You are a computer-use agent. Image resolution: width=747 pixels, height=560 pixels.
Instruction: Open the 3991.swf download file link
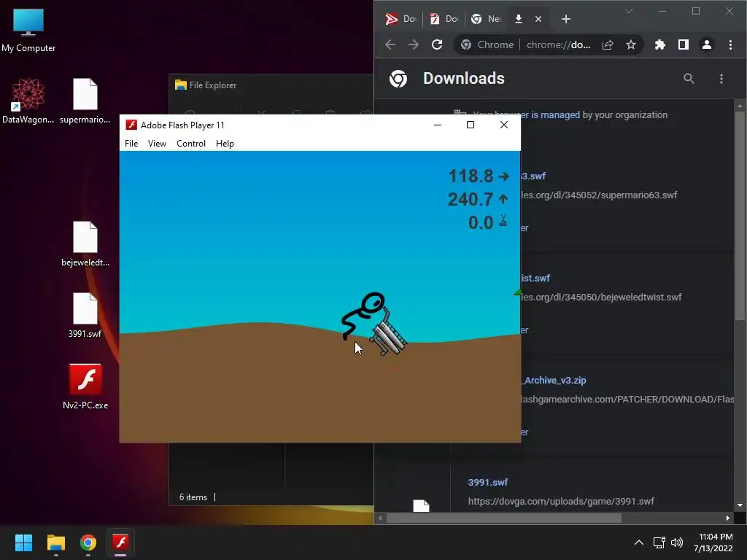(x=488, y=483)
